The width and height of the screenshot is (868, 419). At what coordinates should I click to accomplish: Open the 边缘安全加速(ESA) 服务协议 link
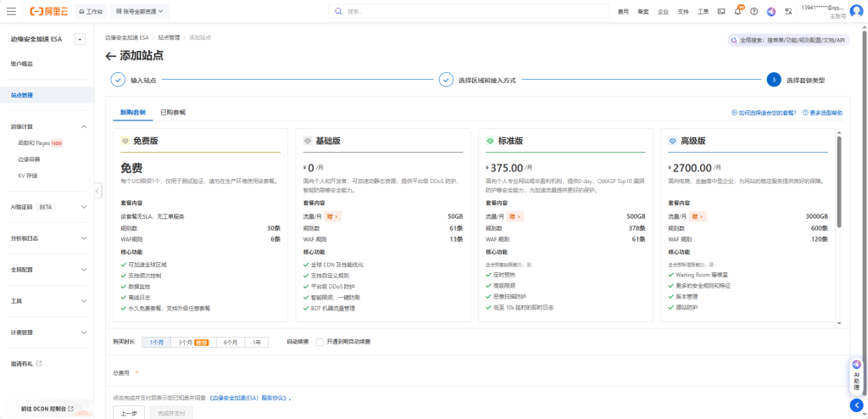(x=248, y=397)
